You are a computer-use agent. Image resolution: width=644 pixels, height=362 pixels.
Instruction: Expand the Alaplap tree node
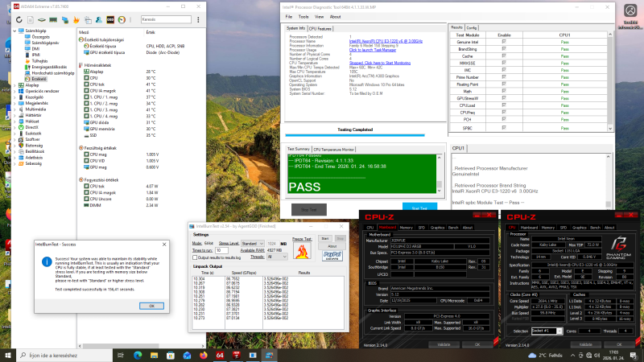point(14,85)
